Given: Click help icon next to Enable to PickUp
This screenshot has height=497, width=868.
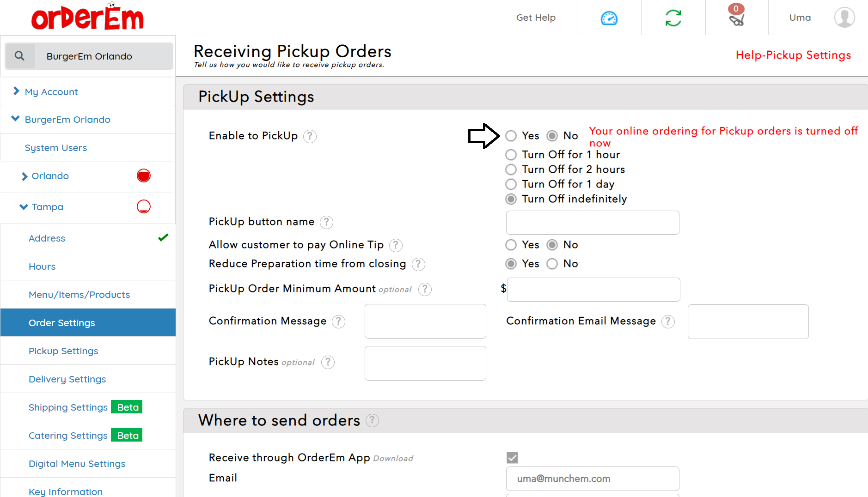Looking at the screenshot, I should [x=310, y=136].
